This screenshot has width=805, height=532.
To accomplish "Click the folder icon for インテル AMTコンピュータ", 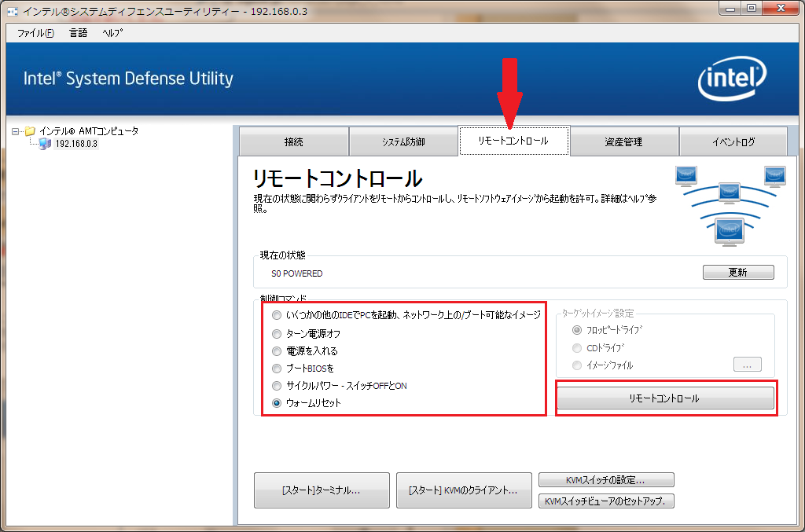I will 31,131.
